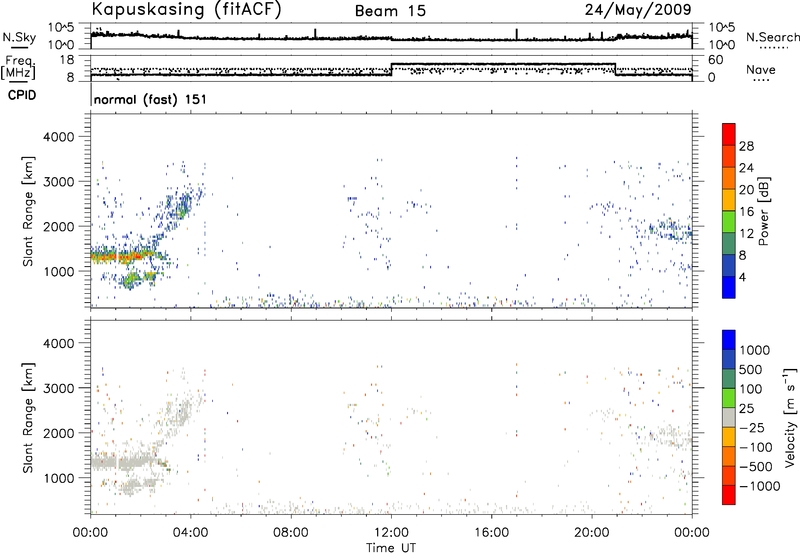Select the 'Beam 15' heading

[x=390, y=11]
